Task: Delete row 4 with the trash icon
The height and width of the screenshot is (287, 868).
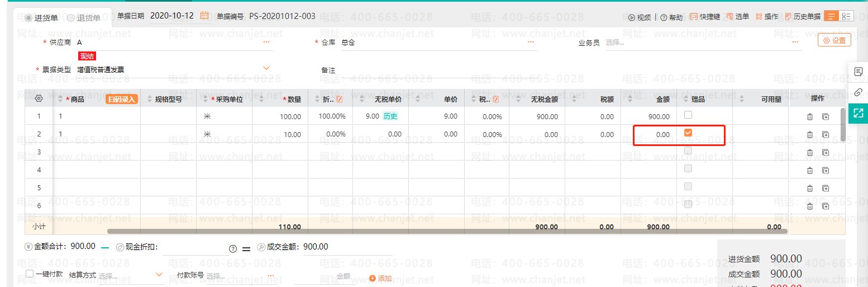Action: point(810,170)
